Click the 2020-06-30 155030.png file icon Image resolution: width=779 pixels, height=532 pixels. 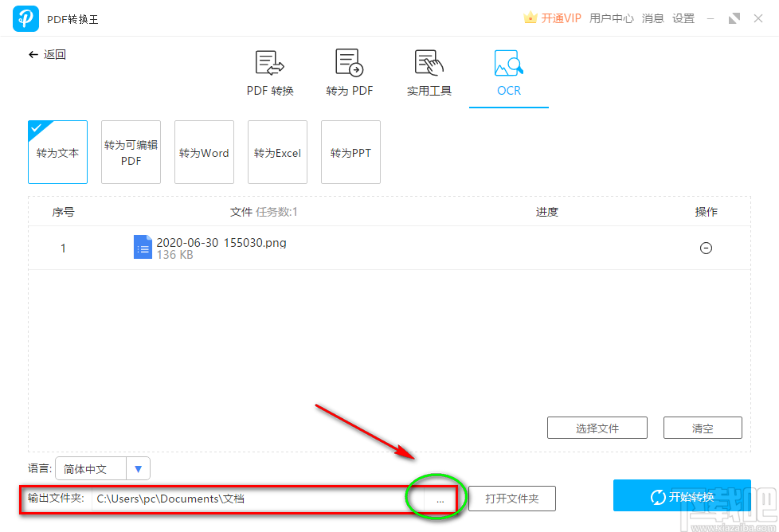(x=143, y=248)
